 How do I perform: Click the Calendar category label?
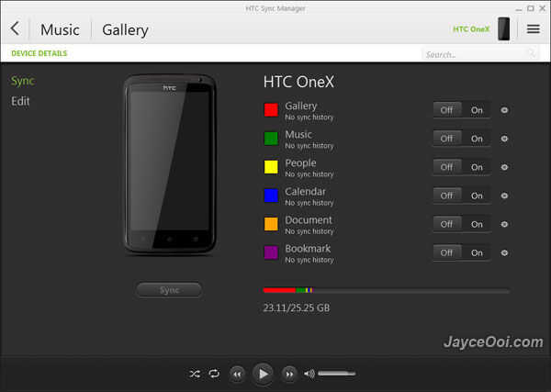pos(306,192)
